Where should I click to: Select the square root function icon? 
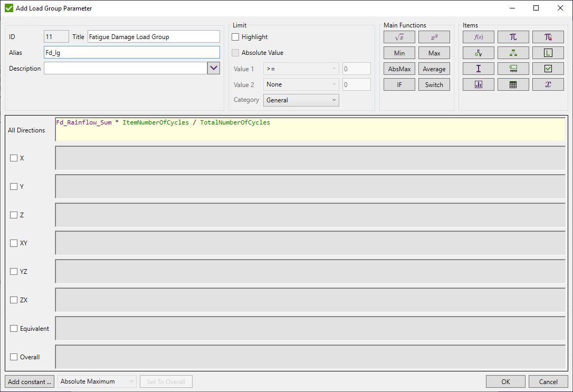point(399,36)
